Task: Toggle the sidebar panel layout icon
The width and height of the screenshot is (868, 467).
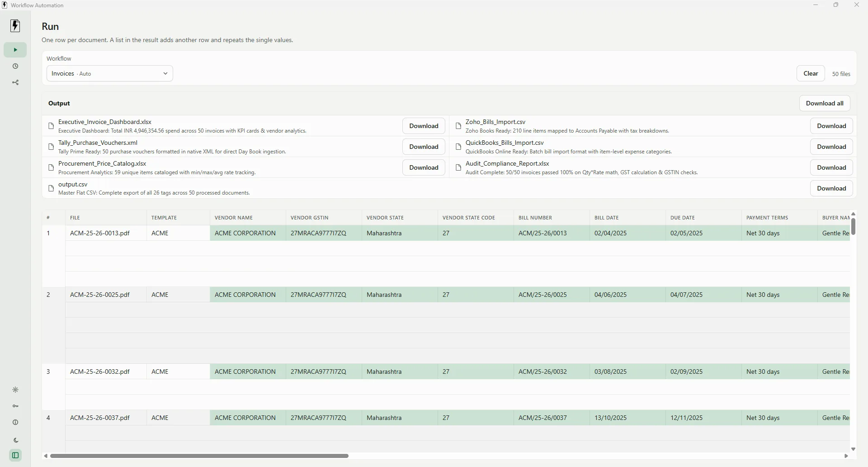Action: coord(15,455)
